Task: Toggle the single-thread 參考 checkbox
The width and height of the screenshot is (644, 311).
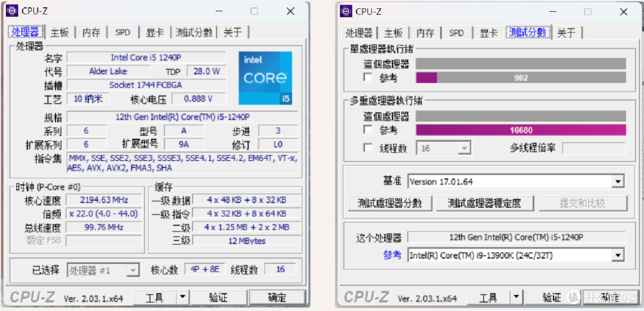Action: [x=369, y=77]
